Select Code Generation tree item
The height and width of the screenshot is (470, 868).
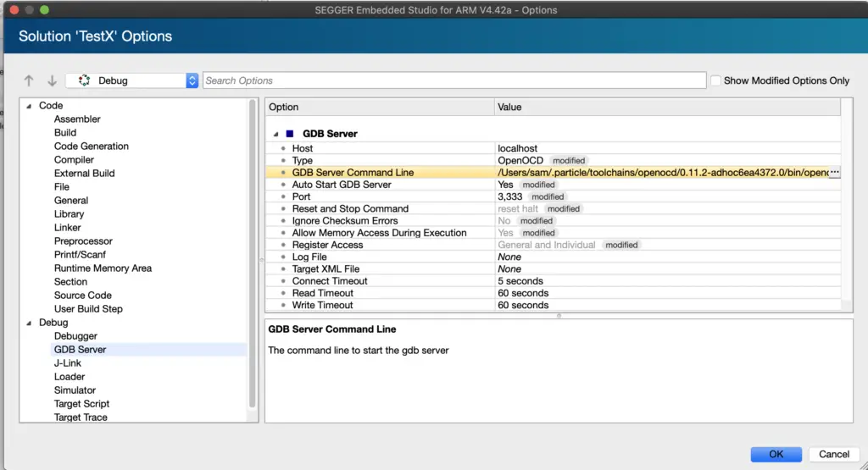coord(92,146)
